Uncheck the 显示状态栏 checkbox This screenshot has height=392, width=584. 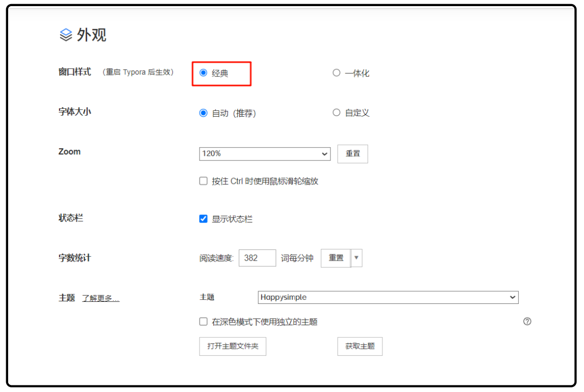(x=203, y=219)
